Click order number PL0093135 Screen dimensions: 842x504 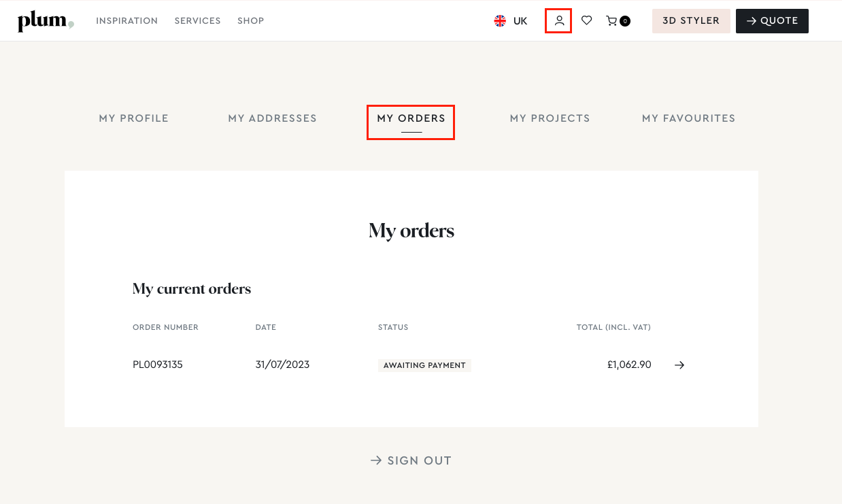[x=158, y=365]
